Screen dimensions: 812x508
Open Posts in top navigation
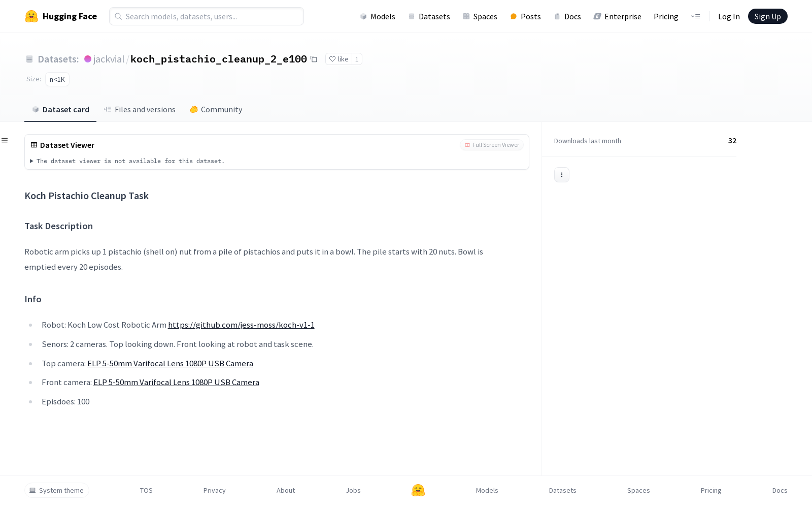pyautogui.click(x=526, y=16)
